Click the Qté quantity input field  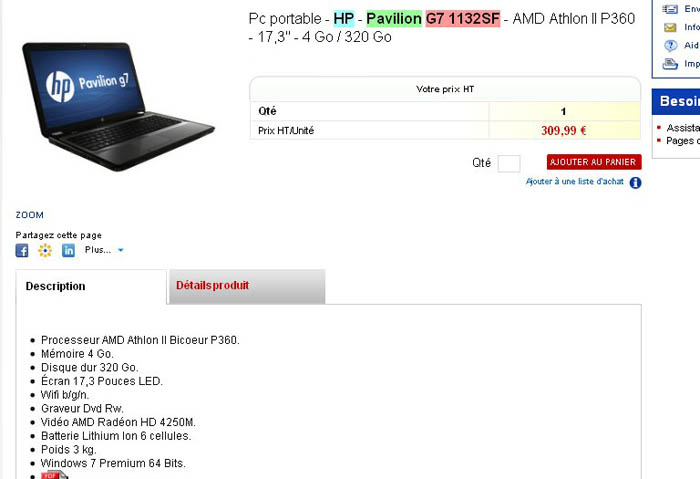pyautogui.click(x=509, y=163)
